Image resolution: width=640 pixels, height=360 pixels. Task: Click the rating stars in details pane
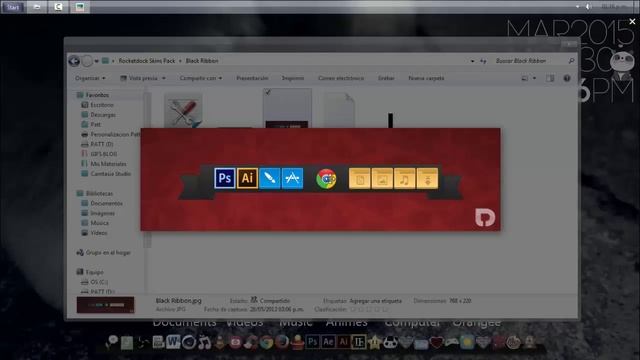click(369, 309)
